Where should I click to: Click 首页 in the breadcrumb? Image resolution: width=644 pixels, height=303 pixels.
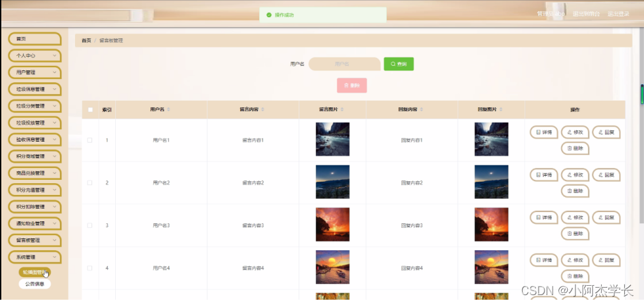[86, 41]
